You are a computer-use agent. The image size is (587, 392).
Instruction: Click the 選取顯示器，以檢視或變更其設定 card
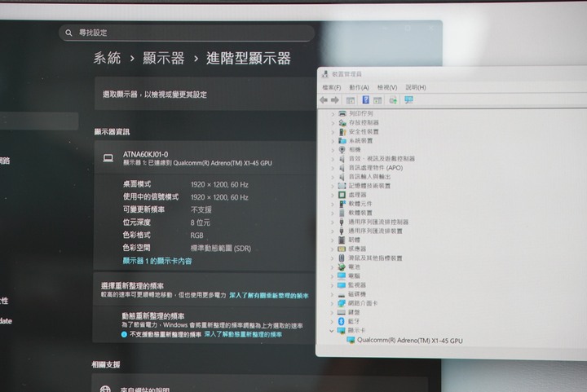coord(205,95)
